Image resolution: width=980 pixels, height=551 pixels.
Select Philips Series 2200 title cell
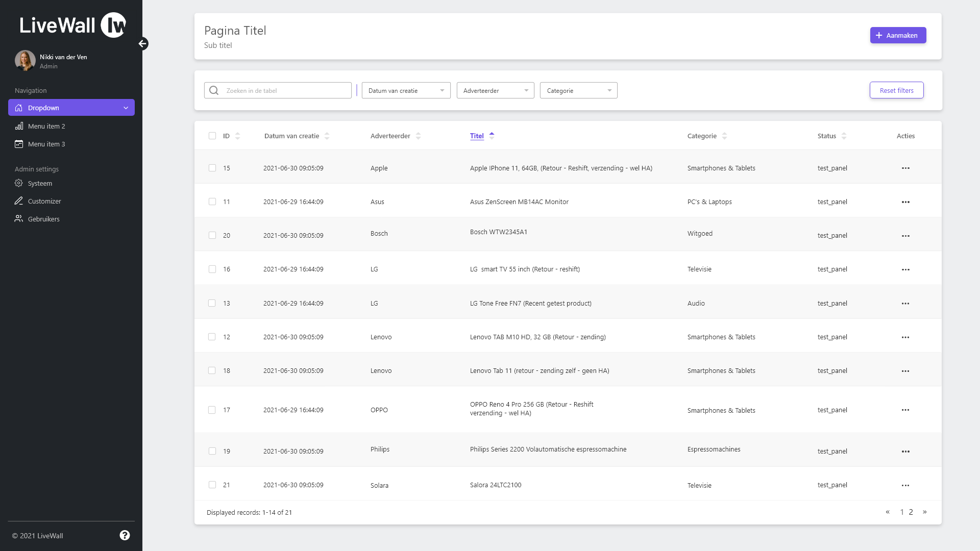tap(548, 449)
